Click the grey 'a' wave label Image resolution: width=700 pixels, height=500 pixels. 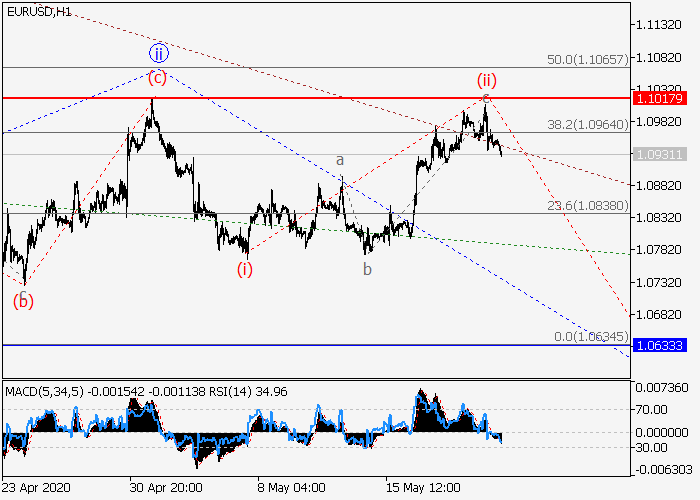(x=340, y=160)
